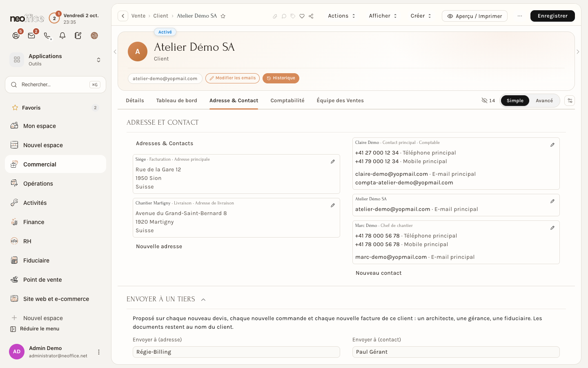
Task: Edit Claire Démo contact pencil icon
Action: coord(552,145)
